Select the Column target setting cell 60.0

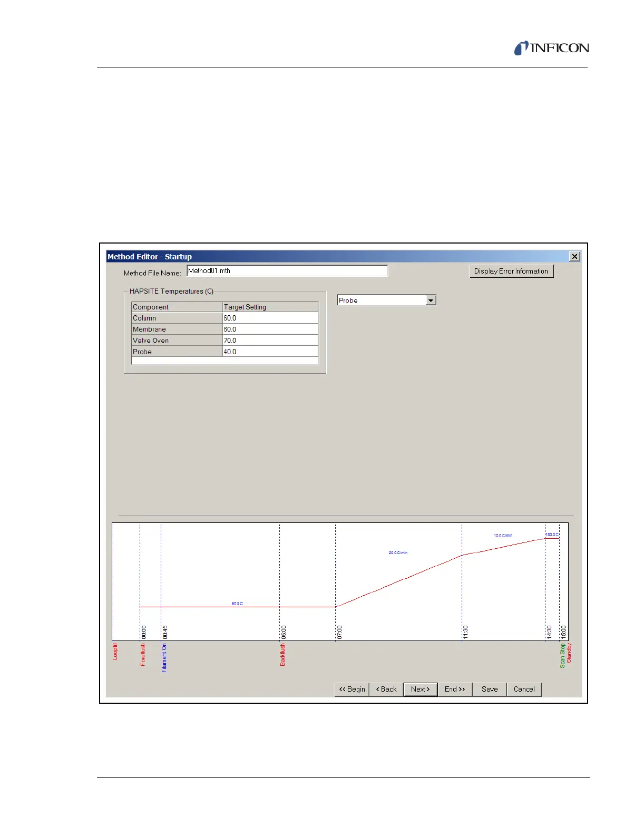point(270,318)
